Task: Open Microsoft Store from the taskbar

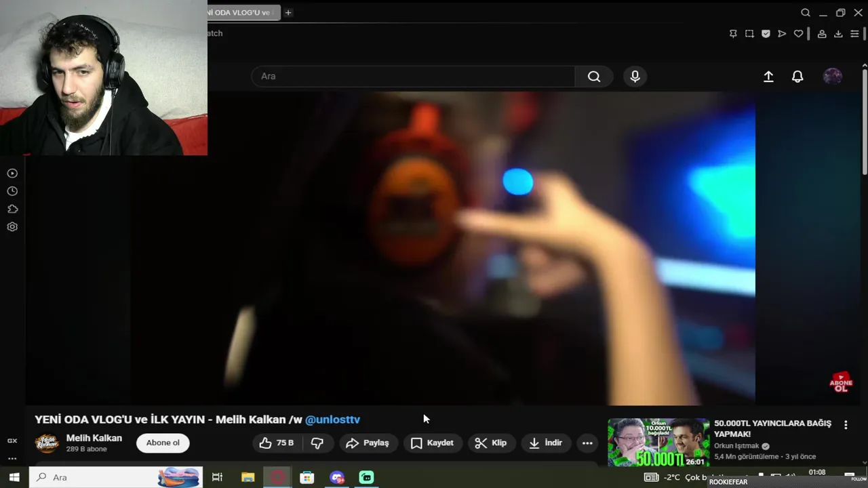Action: (x=307, y=477)
